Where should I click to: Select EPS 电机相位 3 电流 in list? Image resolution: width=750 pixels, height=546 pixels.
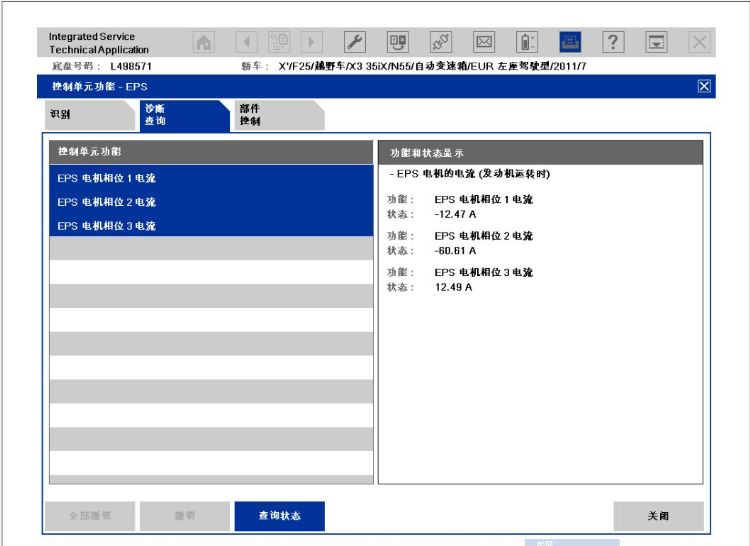211,226
